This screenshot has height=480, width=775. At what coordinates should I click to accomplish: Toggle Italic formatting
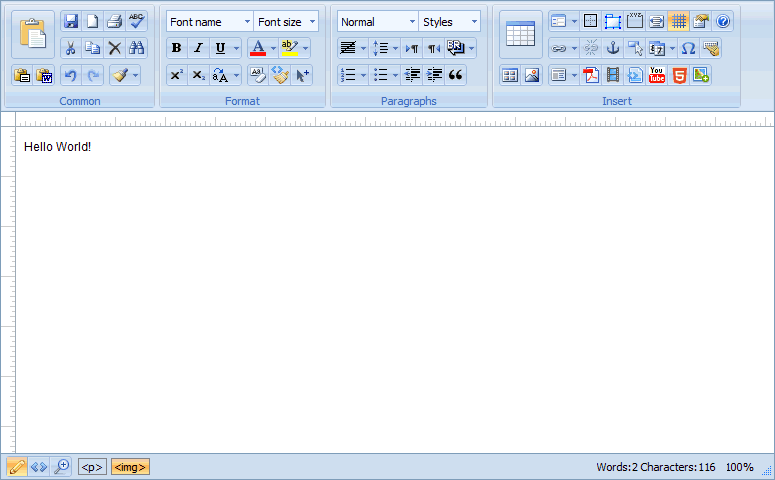pos(198,48)
